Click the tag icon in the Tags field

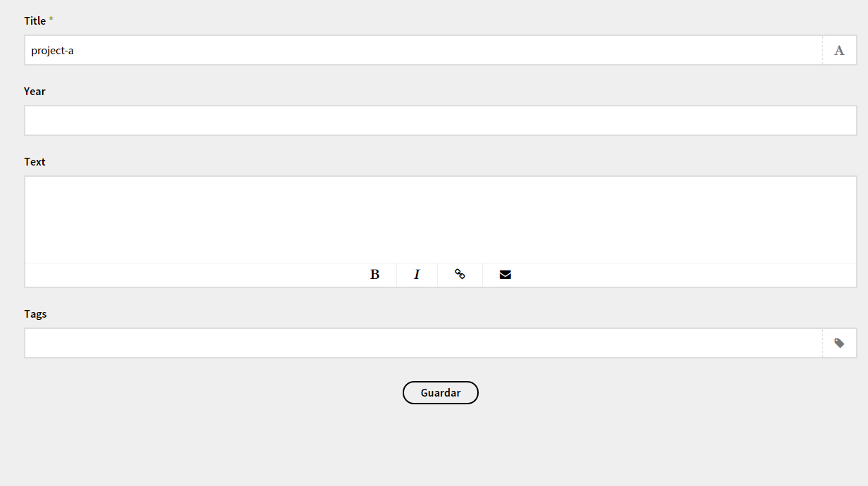pyautogui.click(x=839, y=343)
